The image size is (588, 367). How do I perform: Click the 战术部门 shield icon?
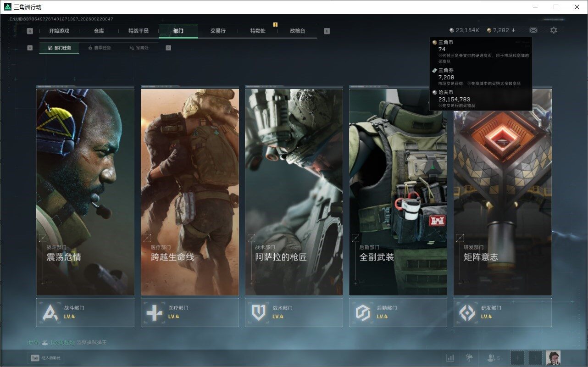pyautogui.click(x=259, y=313)
